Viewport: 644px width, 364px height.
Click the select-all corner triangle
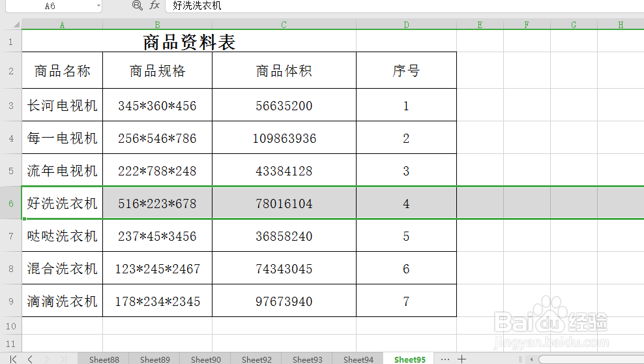(16, 25)
